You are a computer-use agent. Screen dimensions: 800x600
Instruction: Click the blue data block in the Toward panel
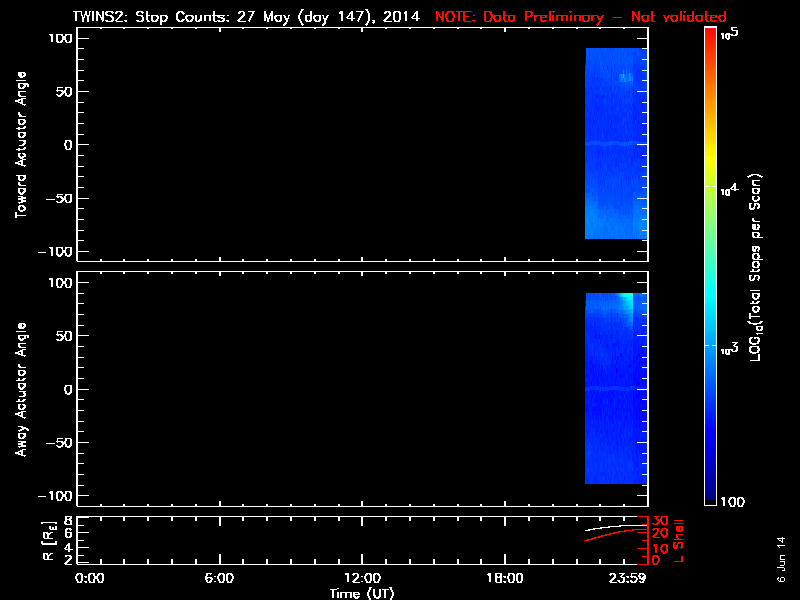(x=608, y=150)
